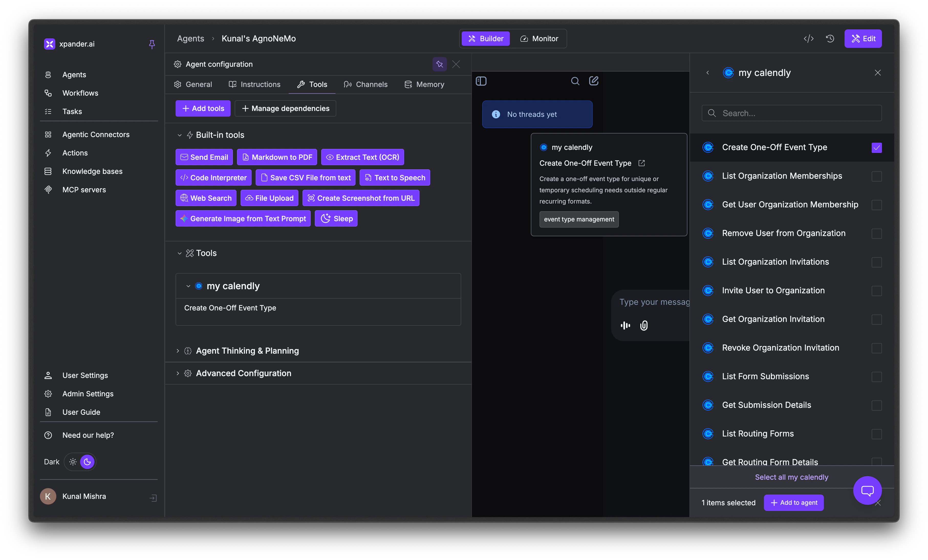Collapse the Built-in tools section
Screen dimensions: 928x560
(180, 135)
